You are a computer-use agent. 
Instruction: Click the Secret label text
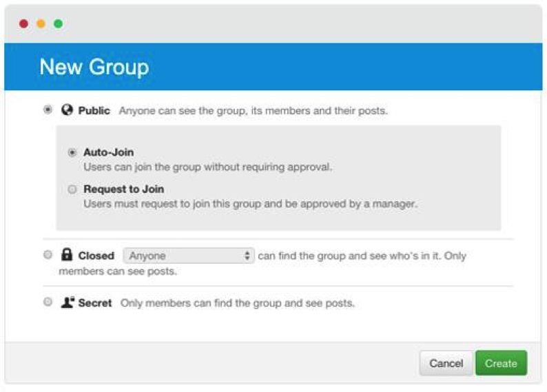click(x=95, y=302)
